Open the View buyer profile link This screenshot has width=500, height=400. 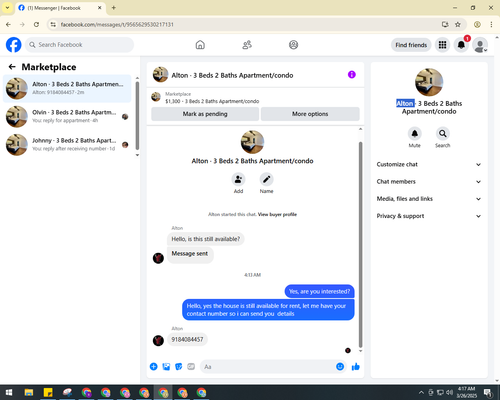(x=277, y=214)
